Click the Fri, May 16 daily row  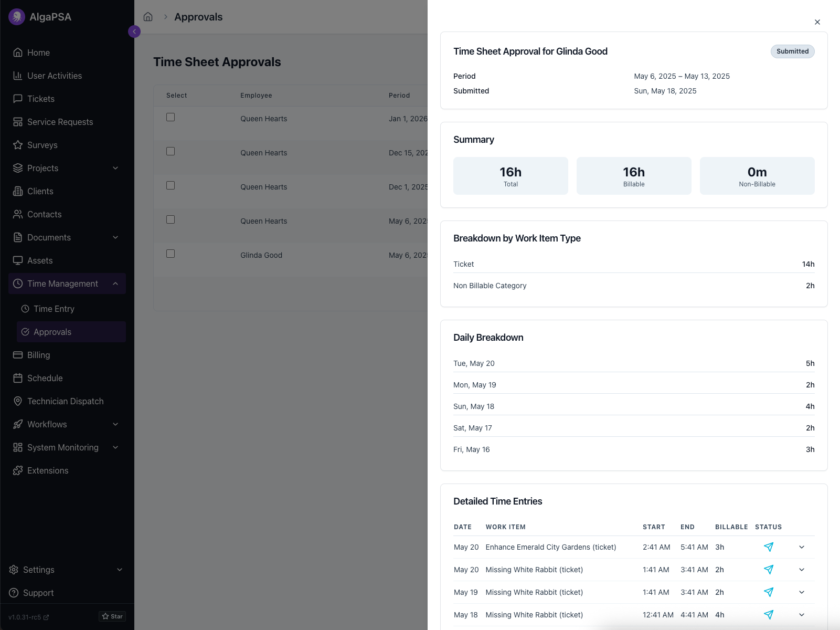634,449
